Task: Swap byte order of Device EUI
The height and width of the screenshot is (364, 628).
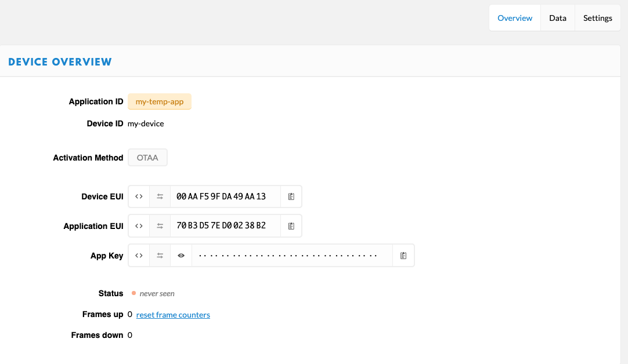Action: click(160, 196)
